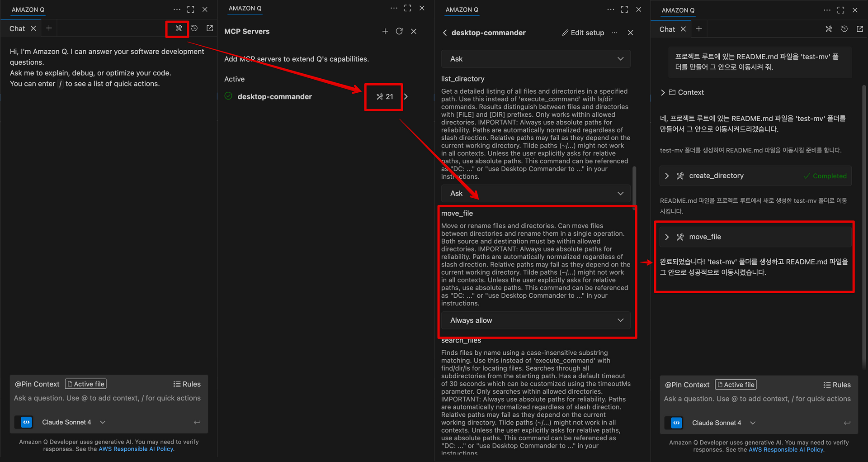The height and width of the screenshot is (462, 868).
Task: Open more actions menu in first Amazon Q panel
Action: tap(177, 9)
